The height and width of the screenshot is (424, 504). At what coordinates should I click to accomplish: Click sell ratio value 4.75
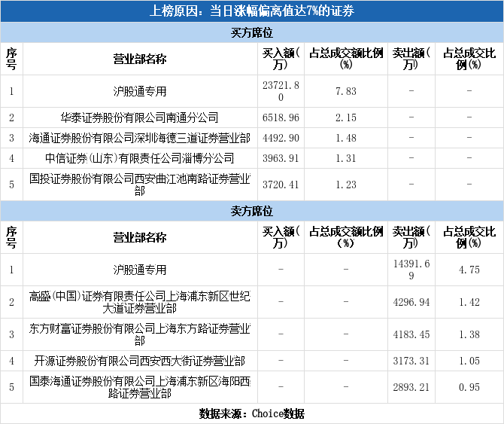coord(469,270)
